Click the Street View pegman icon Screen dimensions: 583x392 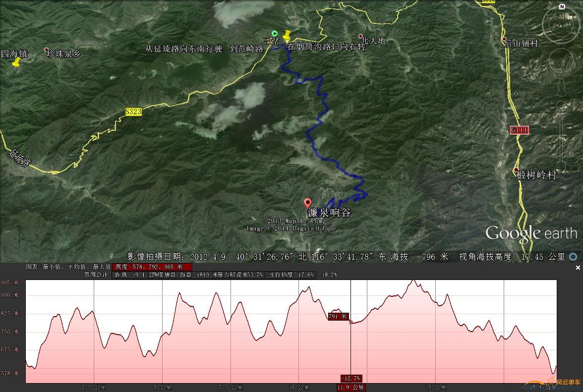(562, 87)
